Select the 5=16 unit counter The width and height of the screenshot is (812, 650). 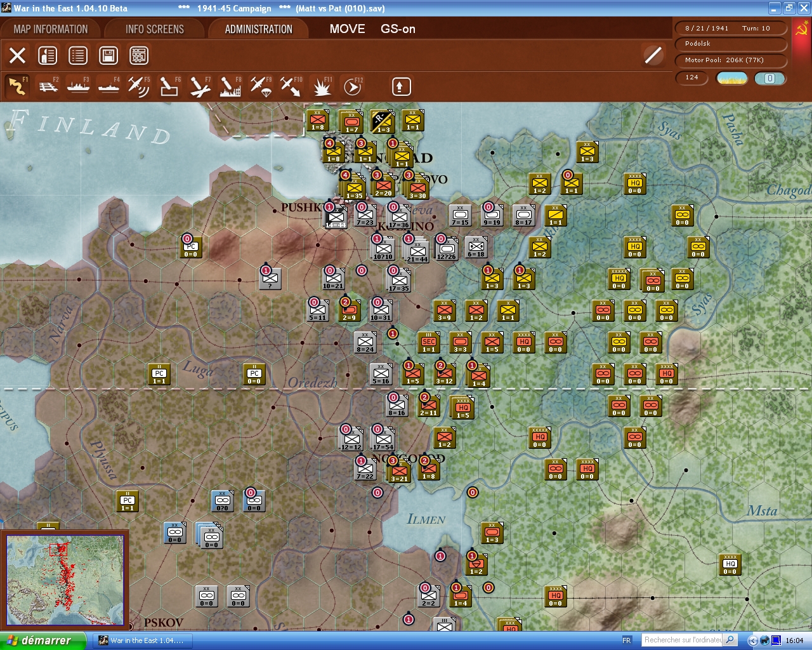(x=381, y=374)
